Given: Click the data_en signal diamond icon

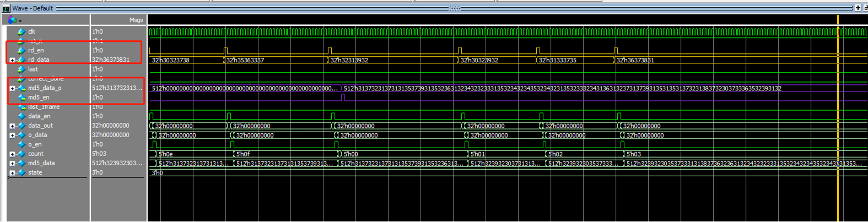Looking at the screenshot, I should [21, 116].
